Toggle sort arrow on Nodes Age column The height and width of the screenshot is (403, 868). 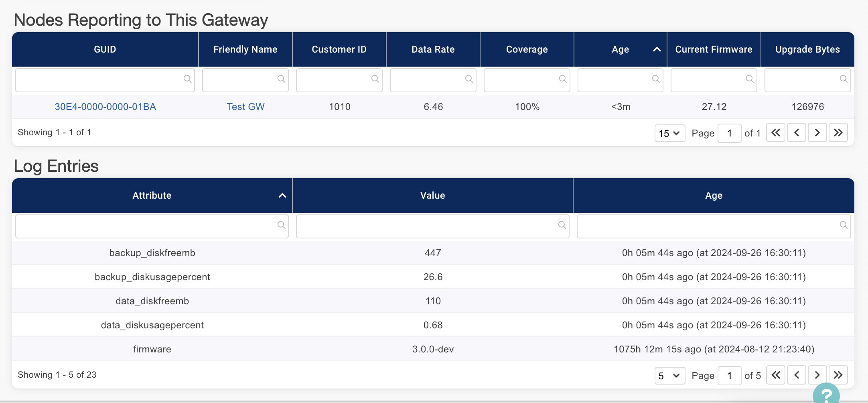(657, 49)
